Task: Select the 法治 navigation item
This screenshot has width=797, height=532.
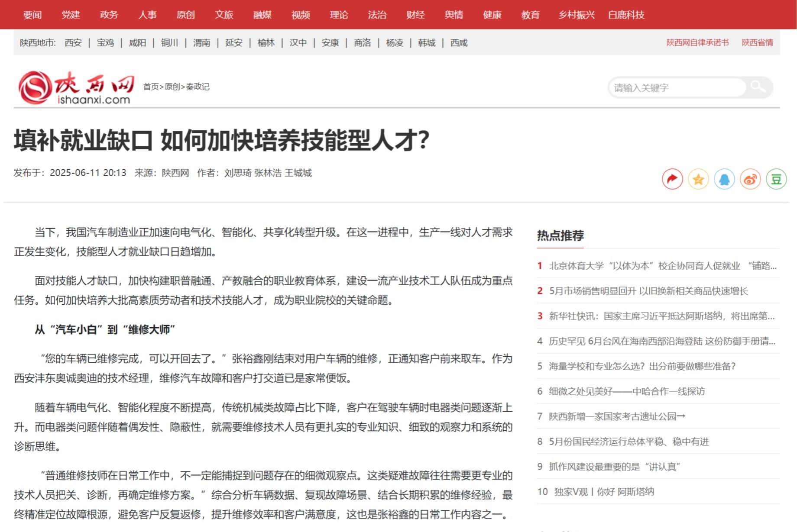Action: pyautogui.click(x=377, y=15)
